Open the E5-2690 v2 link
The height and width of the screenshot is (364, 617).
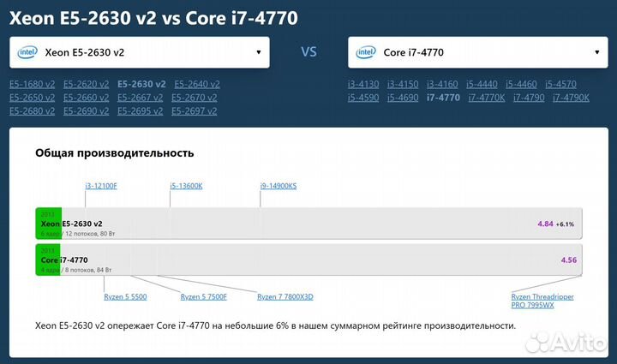(x=87, y=110)
